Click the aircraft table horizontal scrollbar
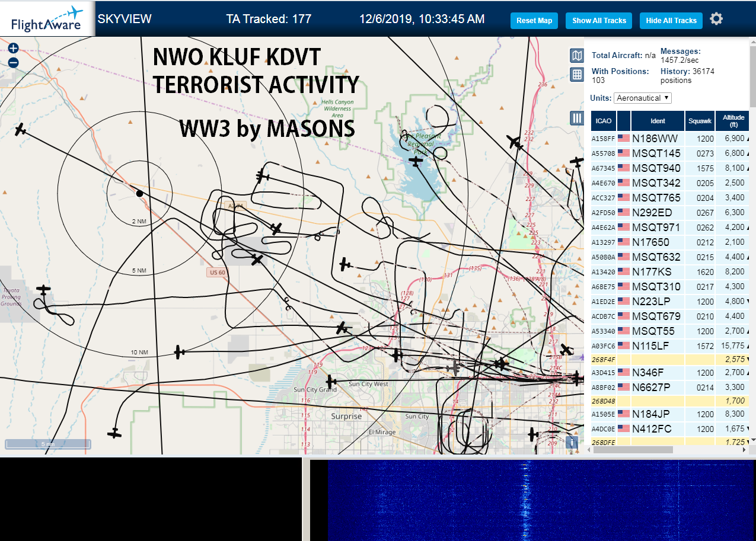 pyautogui.click(x=633, y=450)
